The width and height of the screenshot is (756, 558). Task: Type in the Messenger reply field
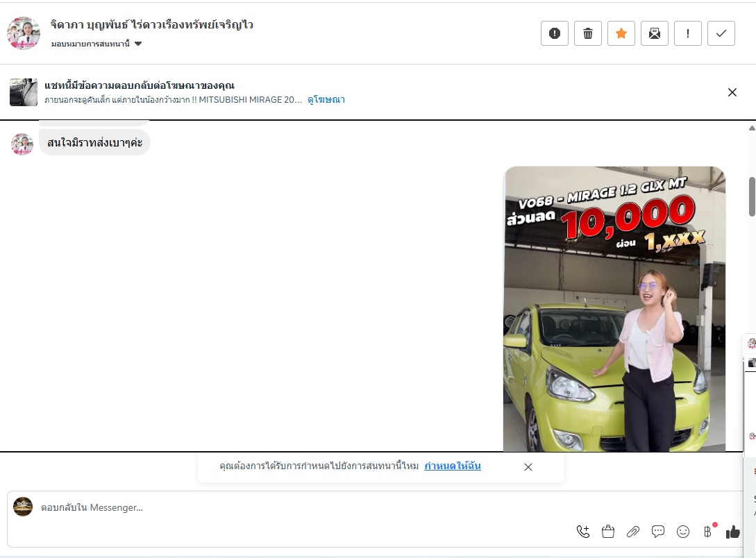coord(347,507)
